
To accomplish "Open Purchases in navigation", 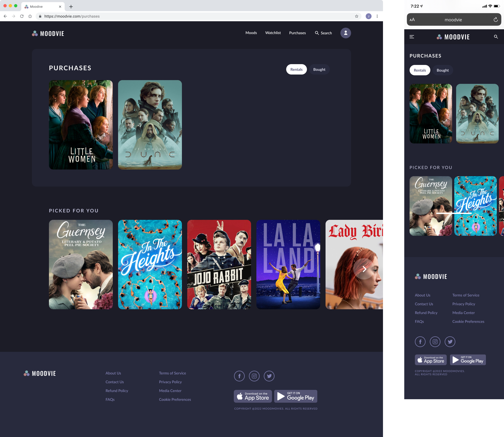I will 297,33.
